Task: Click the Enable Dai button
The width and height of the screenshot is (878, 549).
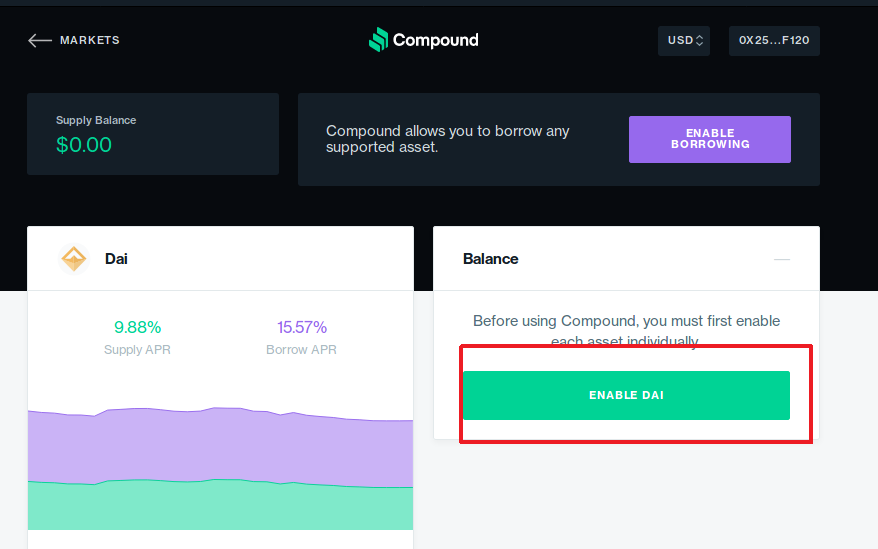Action: pyautogui.click(x=626, y=395)
